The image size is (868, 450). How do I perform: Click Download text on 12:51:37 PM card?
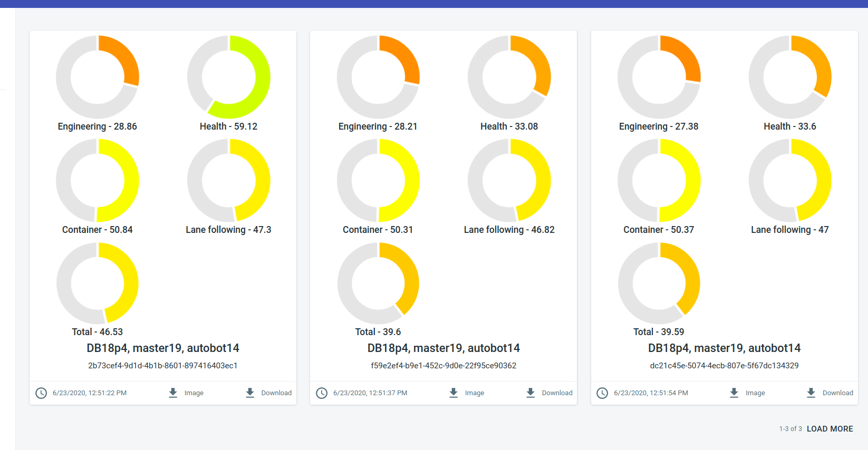[557, 393]
